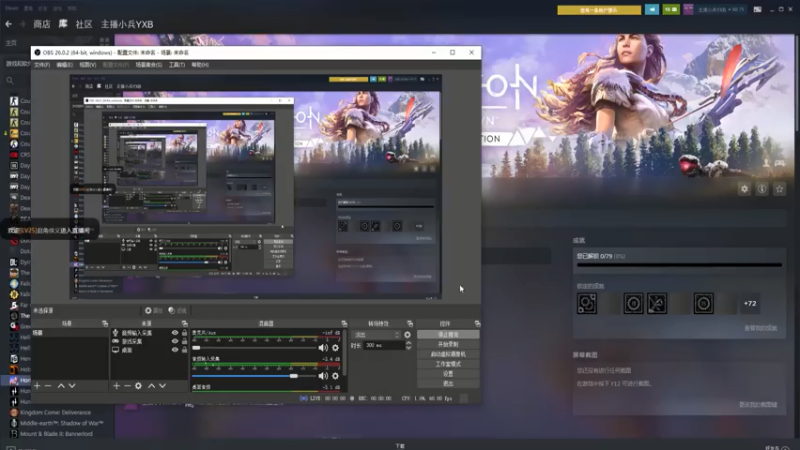Screen dimensions: 800x450
Task: Pop out the OBS Controls dock
Action: tap(477, 323)
